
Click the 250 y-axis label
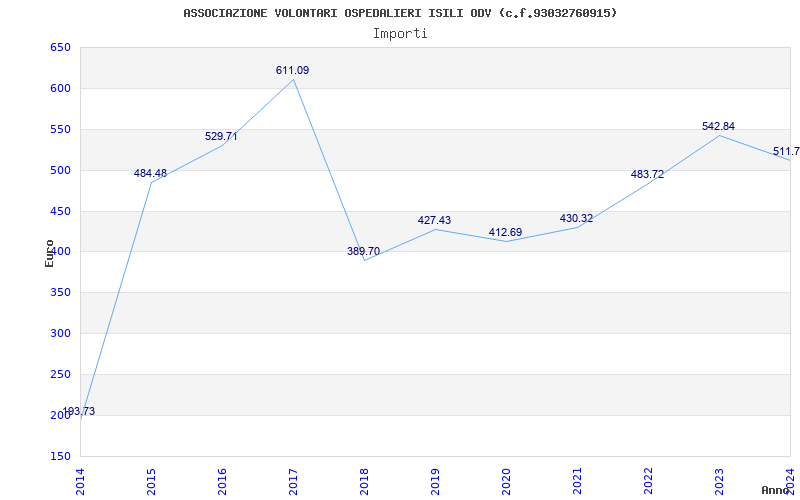tap(60, 374)
